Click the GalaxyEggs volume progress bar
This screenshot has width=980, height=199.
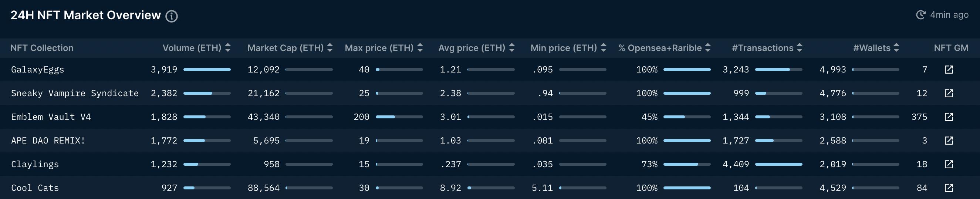pos(207,70)
